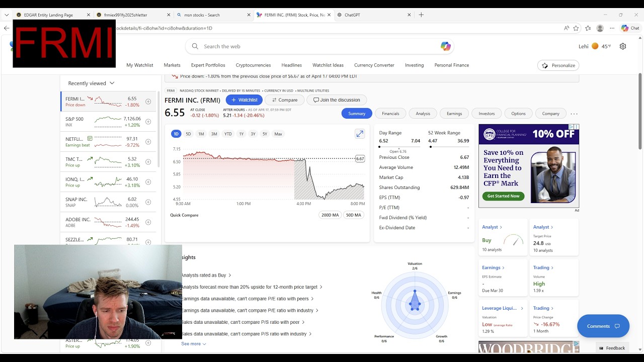Expand the stock chart to fullscreen
The width and height of the screenshot is (644, 362).
[359, 134]
